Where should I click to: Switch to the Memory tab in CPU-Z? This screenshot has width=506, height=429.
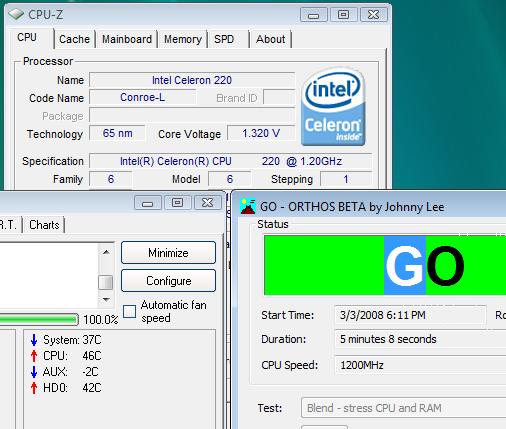point(183,39)
